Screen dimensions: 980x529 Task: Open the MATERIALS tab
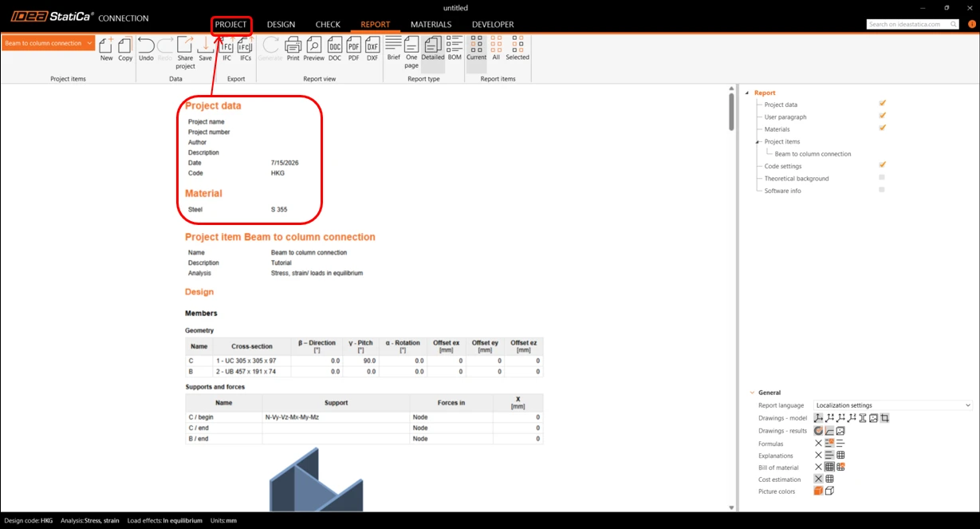431,25
